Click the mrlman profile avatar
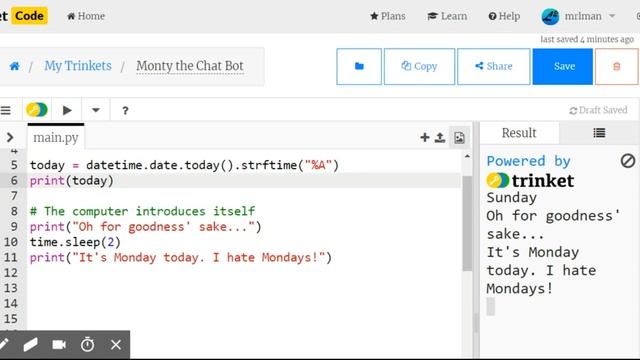 coord(550,16)
